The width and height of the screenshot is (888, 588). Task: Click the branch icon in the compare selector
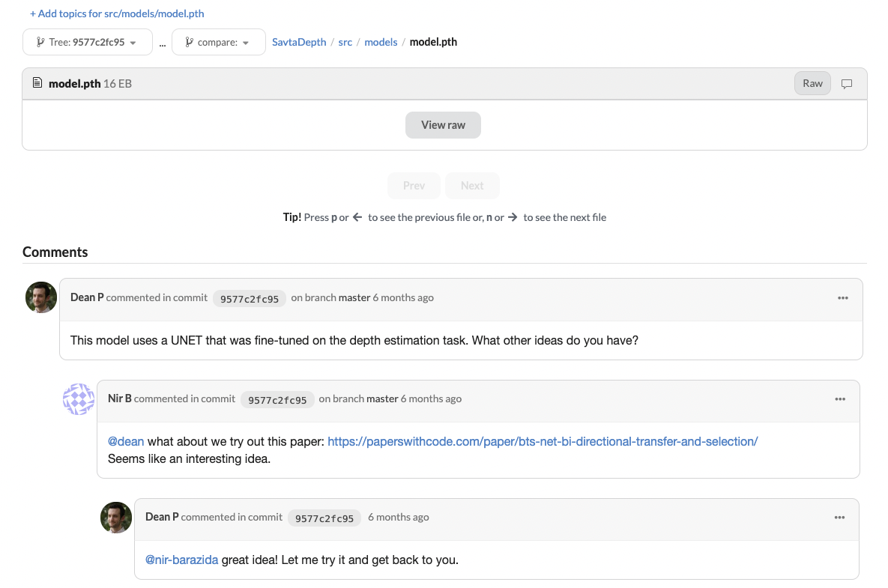tap(189, 42)
